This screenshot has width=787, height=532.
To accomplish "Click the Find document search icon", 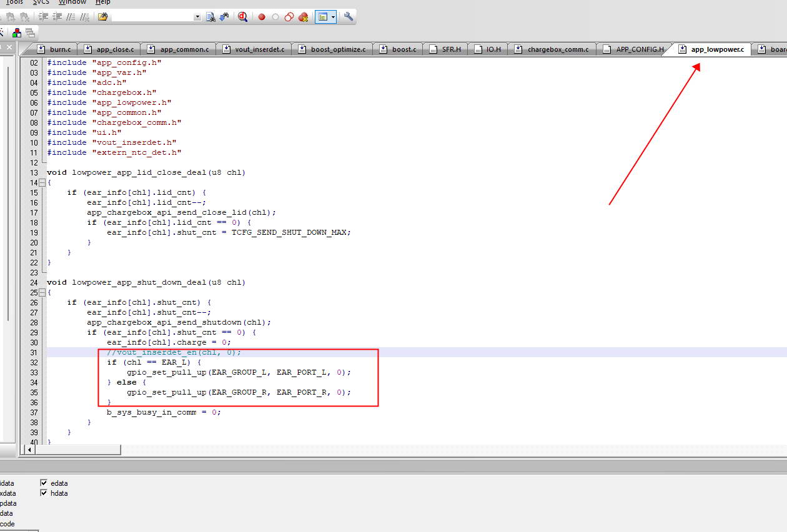I will [x=210, y=17].
